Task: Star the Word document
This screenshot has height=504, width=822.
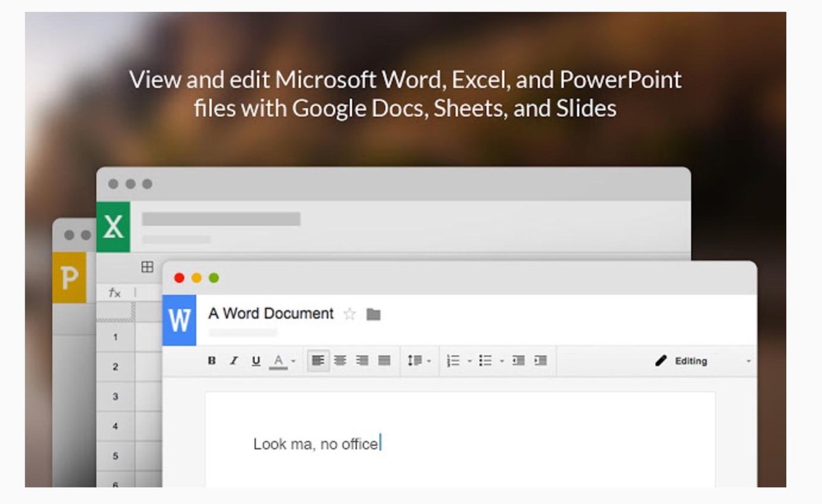Action: click(x=349, y=314)
